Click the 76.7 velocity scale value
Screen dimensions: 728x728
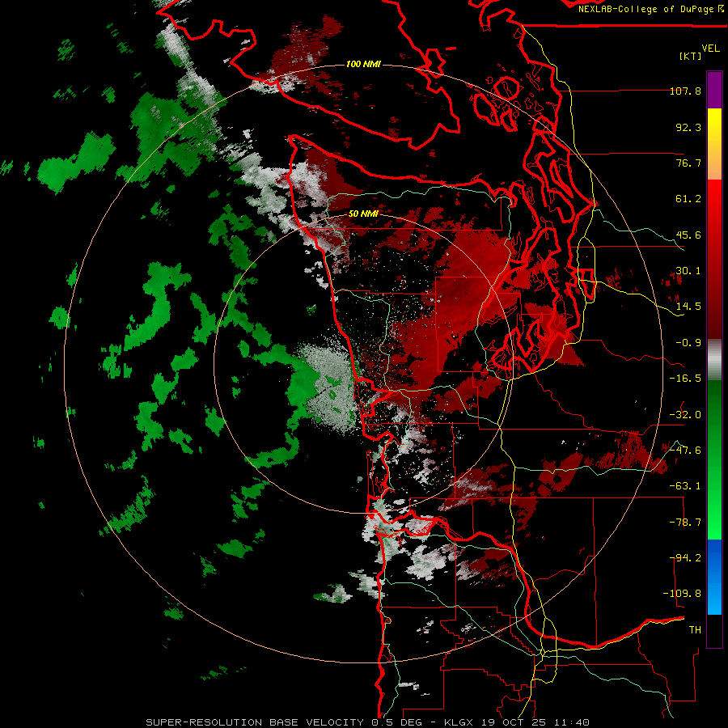tap(688, 163)
